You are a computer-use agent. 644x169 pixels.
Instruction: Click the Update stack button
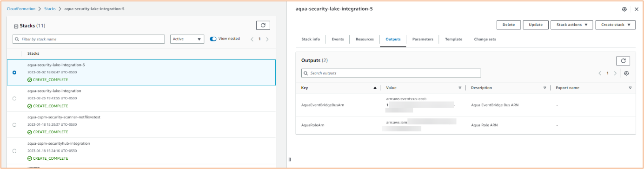point(536,25)
